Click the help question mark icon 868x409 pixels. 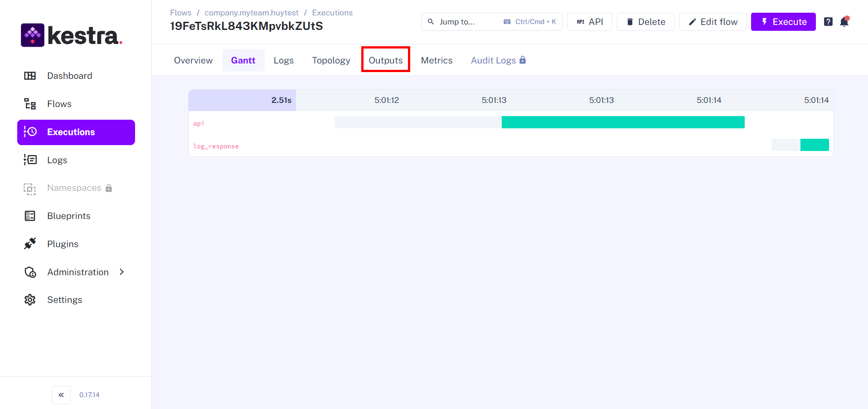pyautogui.click(x=828, y=22)
